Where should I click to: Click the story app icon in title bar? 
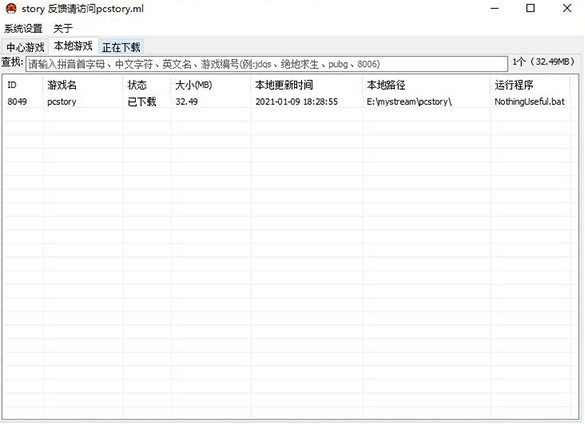pyautogui.click(x=11, y=8)
